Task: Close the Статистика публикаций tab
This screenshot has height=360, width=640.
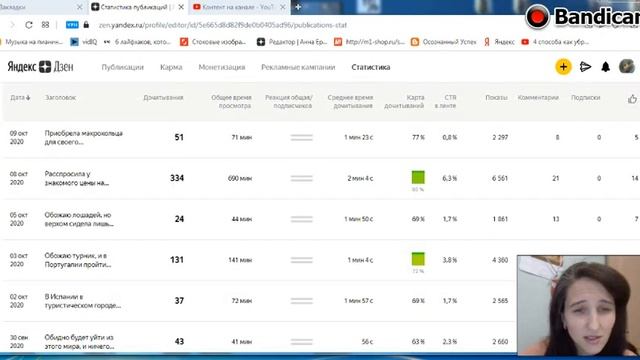Action: tap(181, 7)
